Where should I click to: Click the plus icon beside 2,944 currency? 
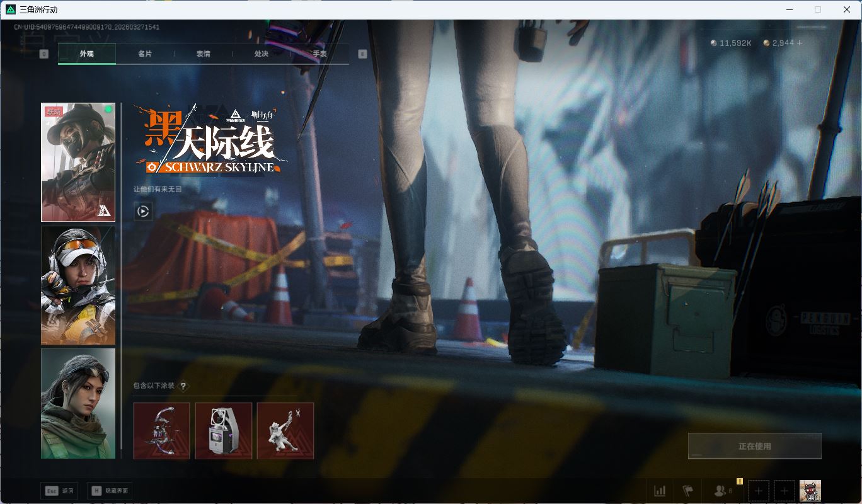coord(800,43)
